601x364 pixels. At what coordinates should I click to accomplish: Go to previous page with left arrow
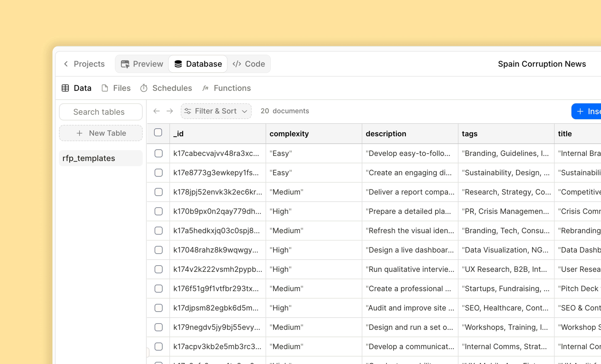[x=157, y=111]
